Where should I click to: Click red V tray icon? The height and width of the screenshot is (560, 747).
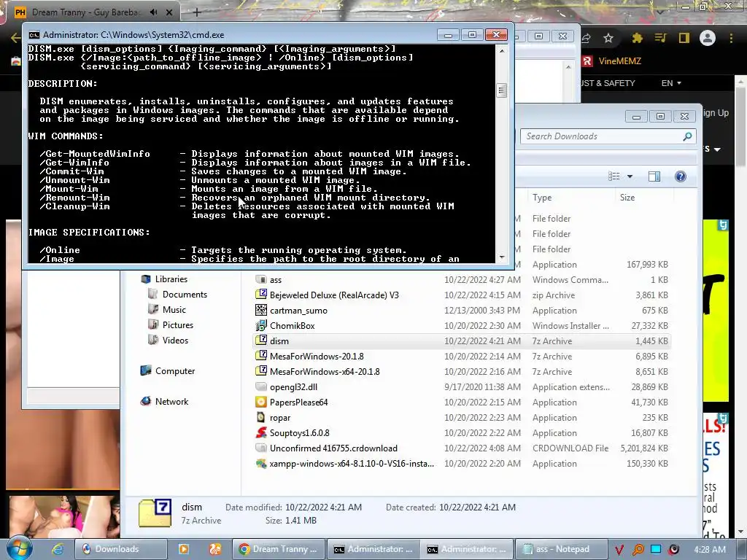(619, 550)
